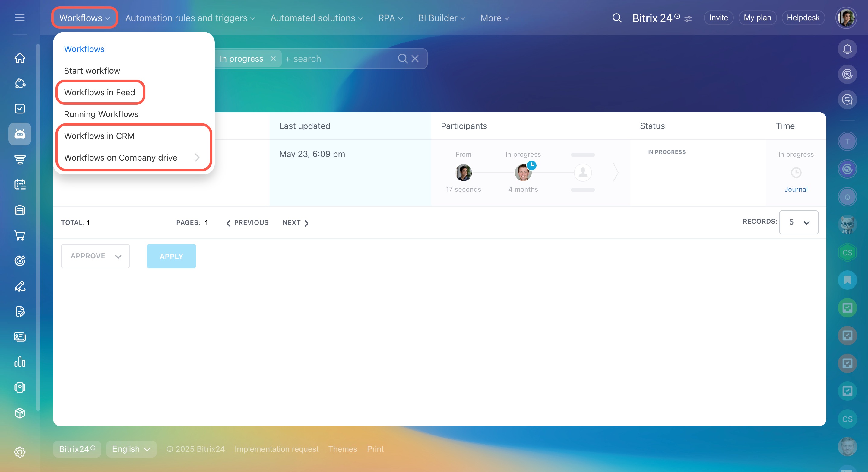Image resolution: width=868 pixels, height=472 pixels.
Task: Open the Records per page dropdown
Action: click(798, 222)
